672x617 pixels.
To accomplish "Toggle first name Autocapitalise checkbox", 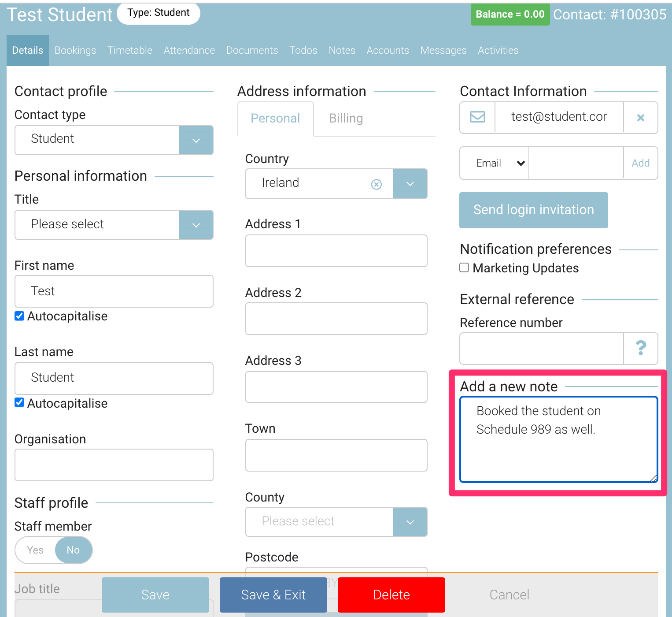I will click(19, 316).
